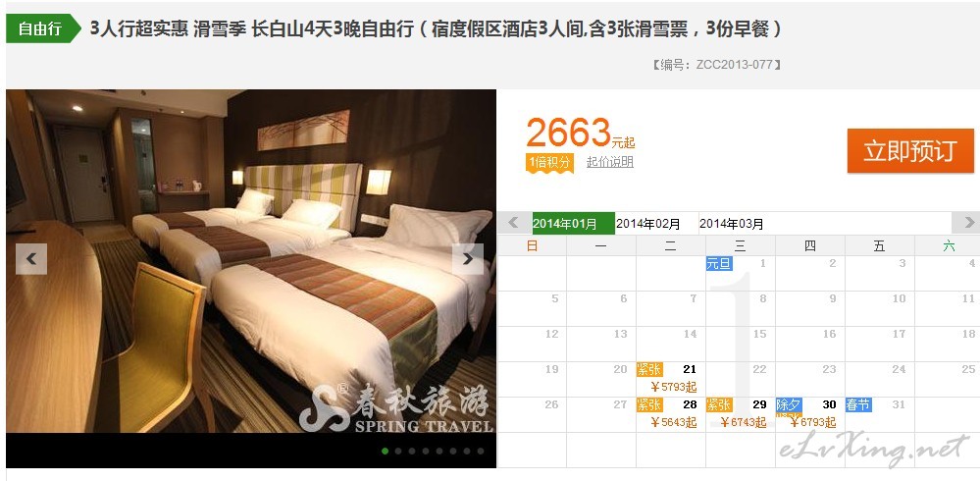The height and width of the screenshot is (481, 980).
Task: Click the 立即预订 booking button
Action: (x=910, y=151)
